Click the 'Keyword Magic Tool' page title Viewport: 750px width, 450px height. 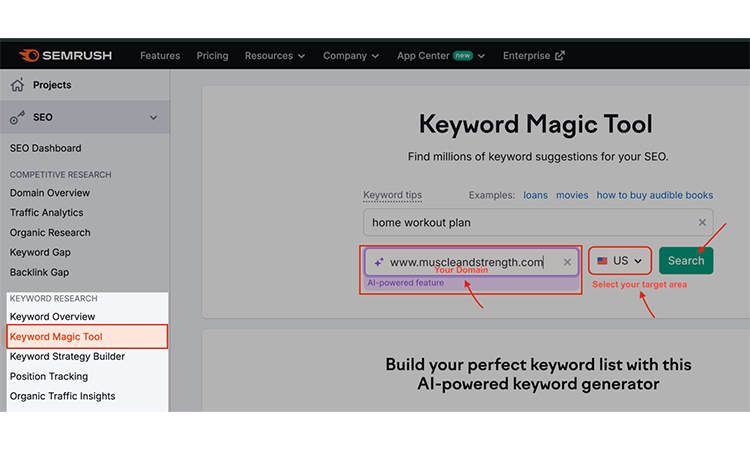[x=536, y=124]
